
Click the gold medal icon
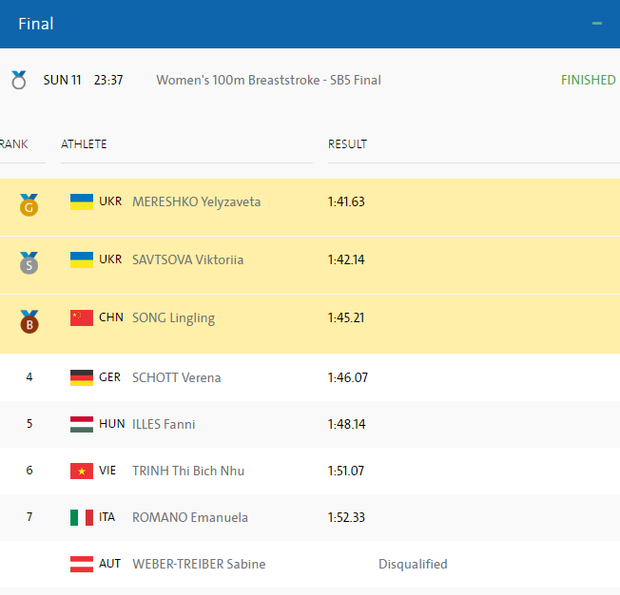29,206
